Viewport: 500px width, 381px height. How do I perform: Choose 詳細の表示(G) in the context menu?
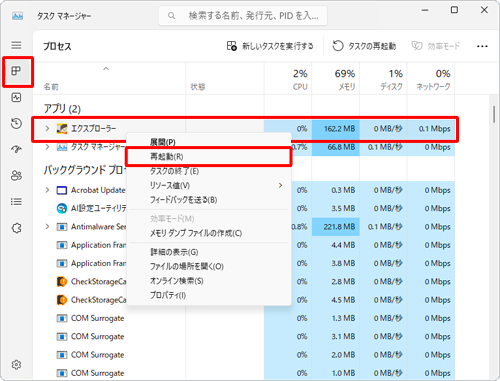(x=209, y=252)
